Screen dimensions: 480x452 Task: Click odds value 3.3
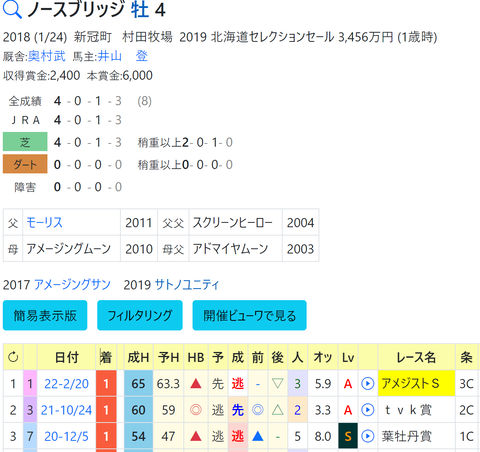point(323,410)
